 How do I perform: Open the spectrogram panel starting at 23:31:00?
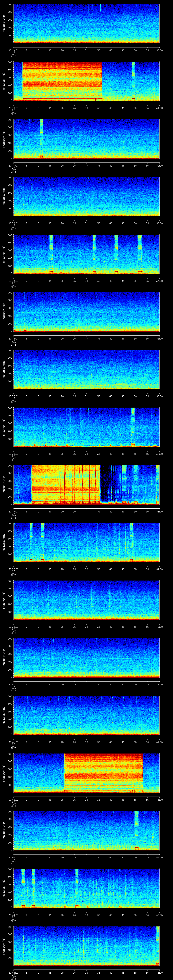[87, 139]
